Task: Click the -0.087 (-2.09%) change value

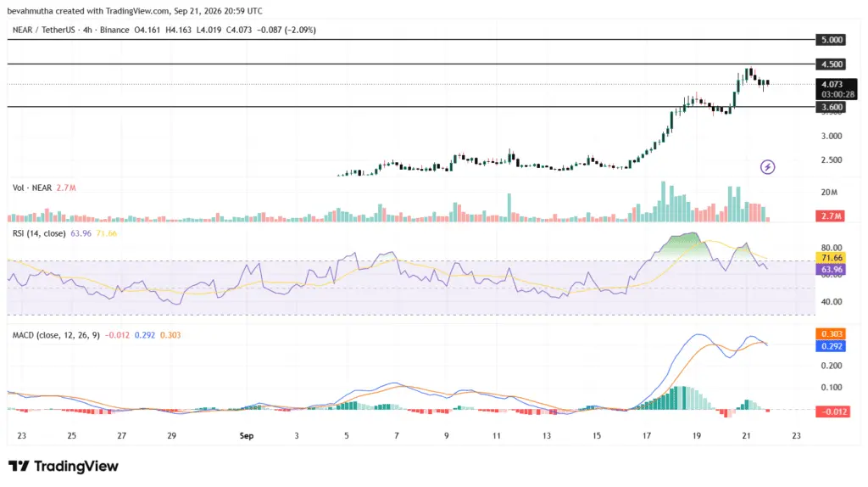Action: (x=287, y=30)
